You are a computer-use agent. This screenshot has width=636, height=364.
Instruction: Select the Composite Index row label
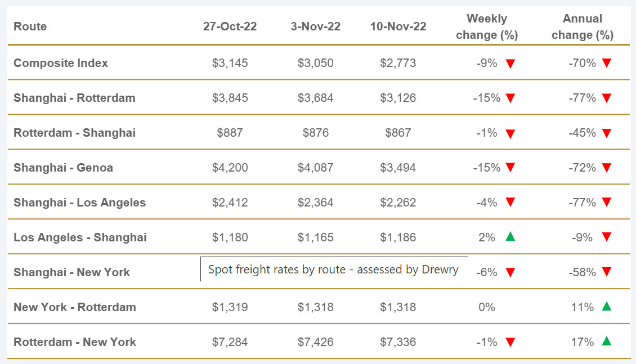point(61,63)
